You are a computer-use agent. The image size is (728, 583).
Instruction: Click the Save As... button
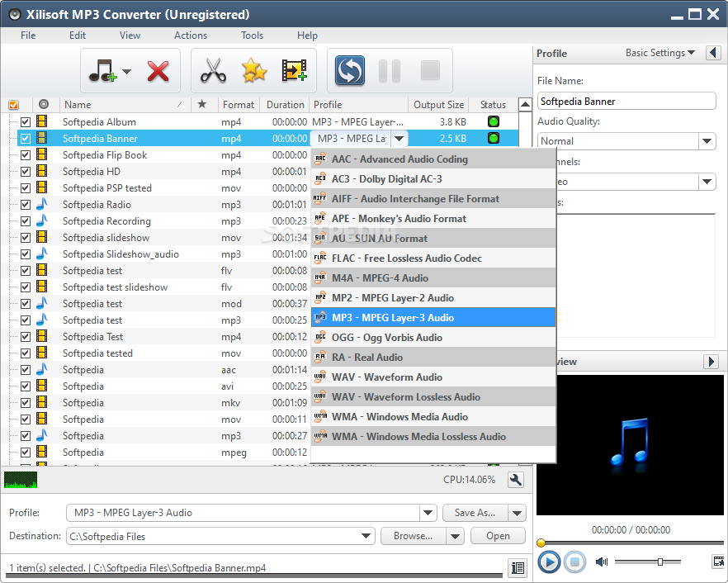coord(475,513)
